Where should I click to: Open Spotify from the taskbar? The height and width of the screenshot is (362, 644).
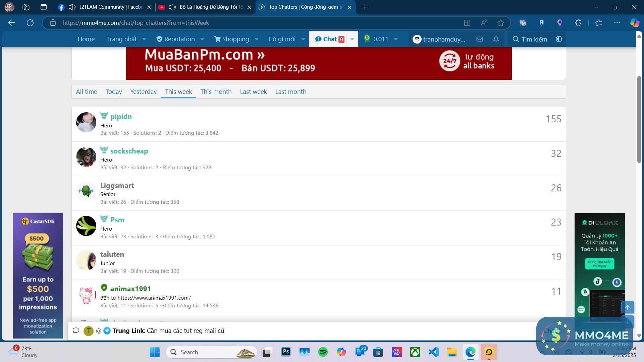tap(323, 352)
